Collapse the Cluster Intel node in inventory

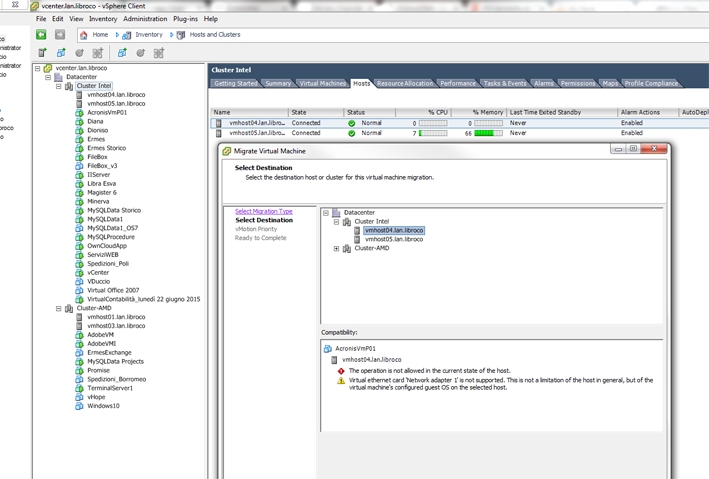pos(58,86)
